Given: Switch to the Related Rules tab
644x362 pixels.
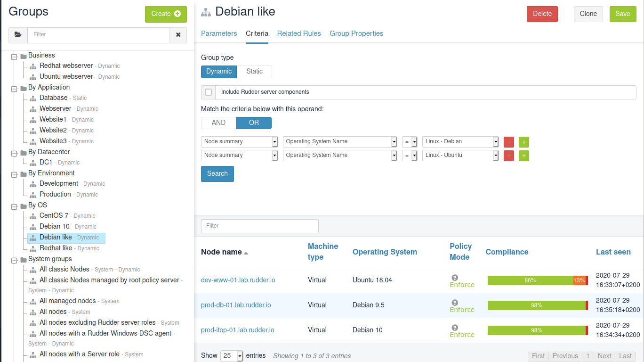Looking at the screenshot, I should 299,33.
